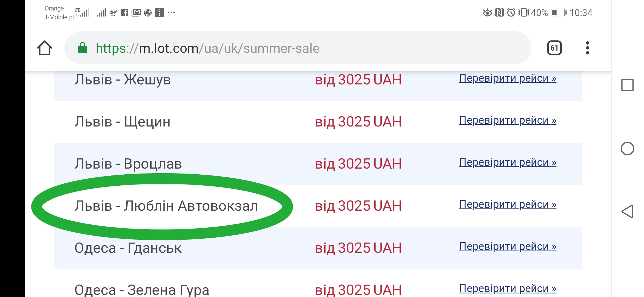Image resolution: width=644 pixels, height=297 pixels.
Task: Check flights for Львів - Люблін Автовокзал
Action: pos(507,205)
